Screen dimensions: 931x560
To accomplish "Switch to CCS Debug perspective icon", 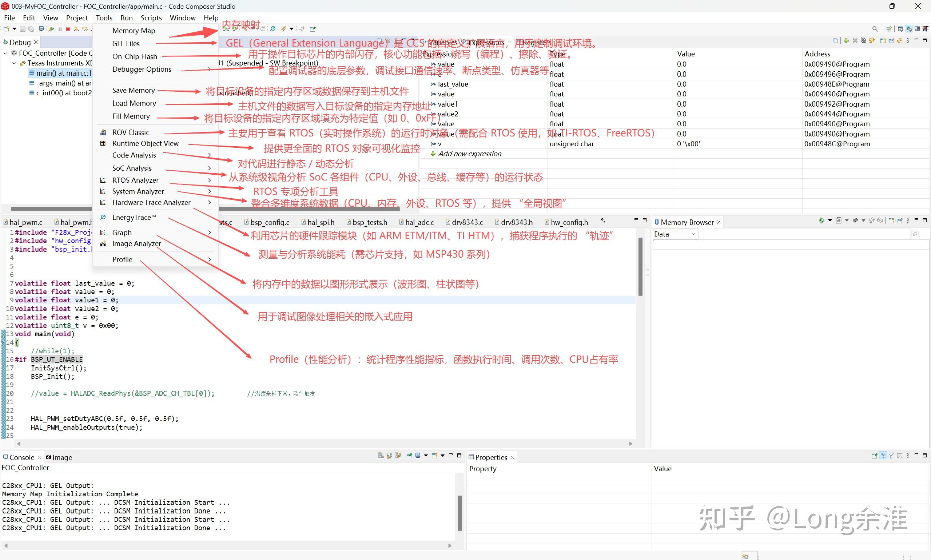I will click(x=909, y=29).
